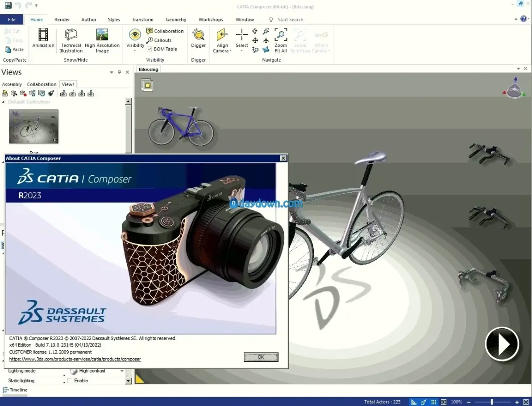
Task: Click the yellow square icon in the viewport
Action: [x=147, y=85]
